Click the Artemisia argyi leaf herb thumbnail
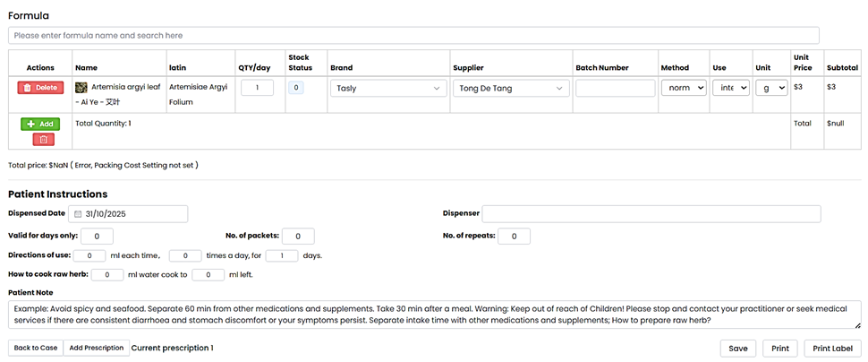This screenshot has height=362, width=868. pyautogui.click(x=81, y=88)
